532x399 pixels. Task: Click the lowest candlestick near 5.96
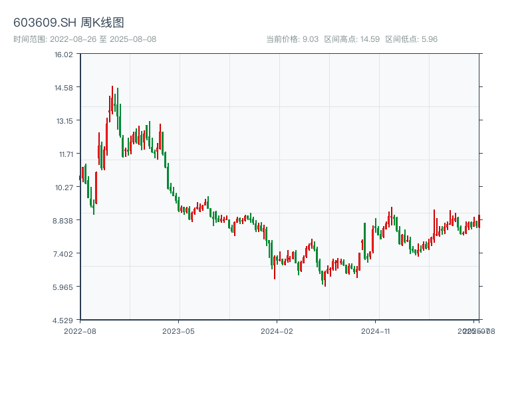(325, 278)
